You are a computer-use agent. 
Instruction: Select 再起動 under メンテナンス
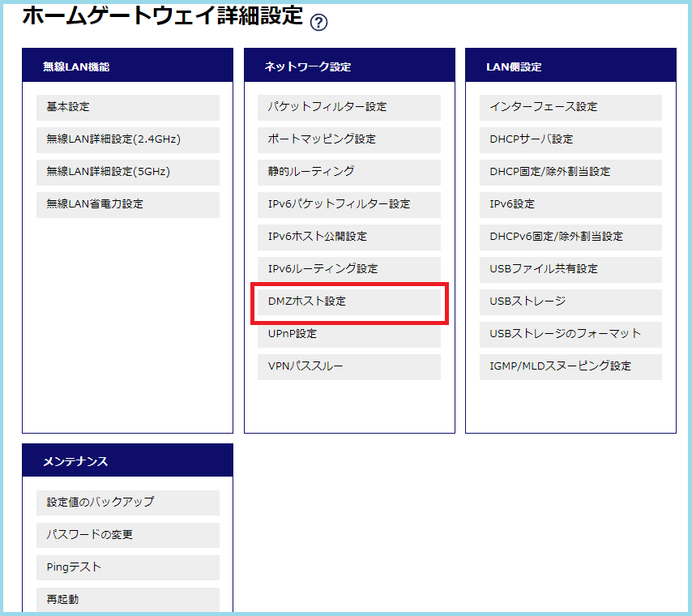(x=128, y=600)
